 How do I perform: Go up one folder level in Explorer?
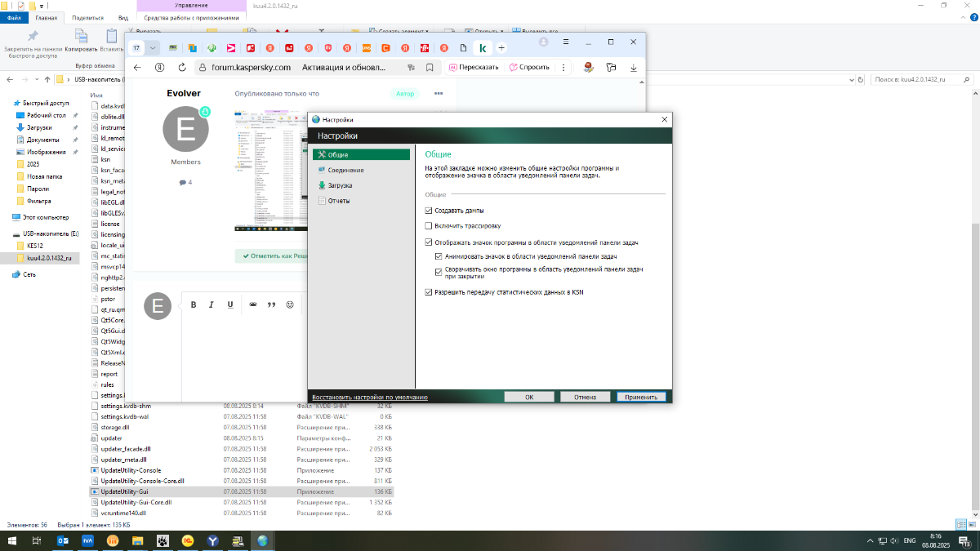coord(48,79)
